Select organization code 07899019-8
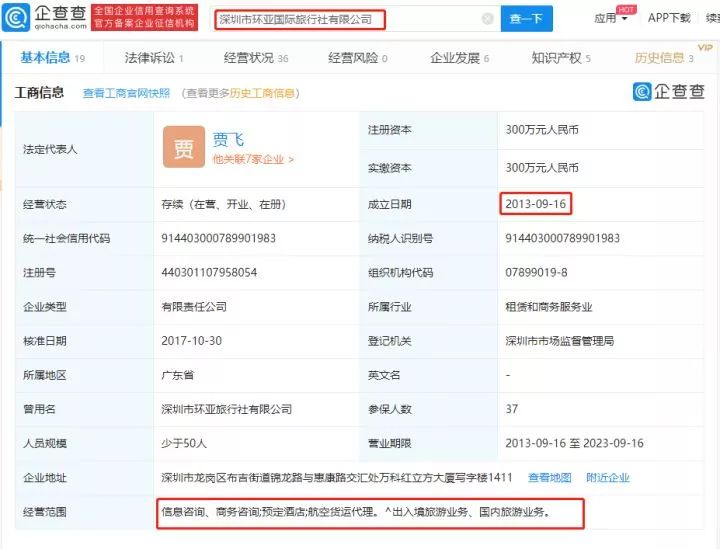This screenshot has width=720, height=549. tap(536, 273)
